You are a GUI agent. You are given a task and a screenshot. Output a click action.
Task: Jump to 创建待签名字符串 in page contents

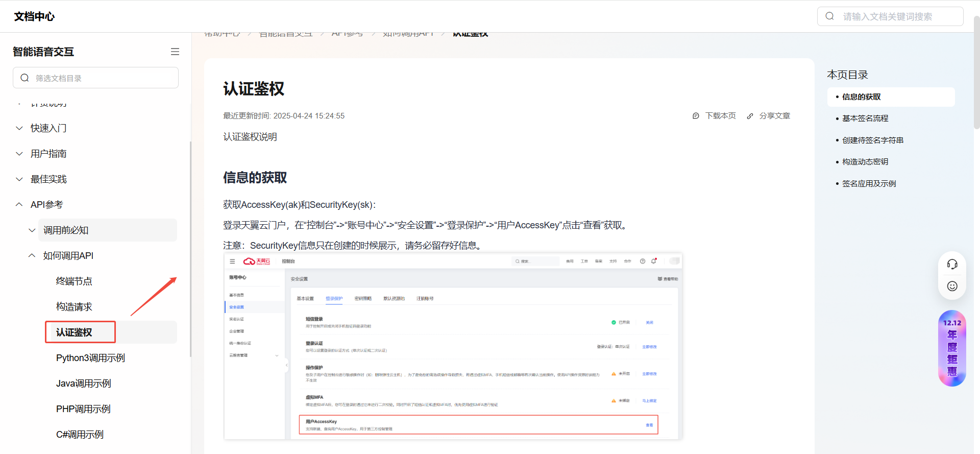(873, 140)
